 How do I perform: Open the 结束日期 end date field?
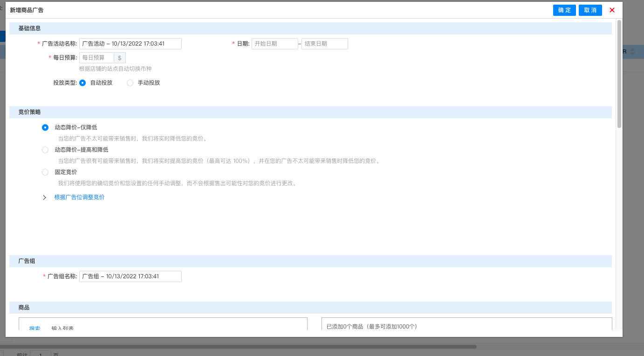[x=325, y=44]
